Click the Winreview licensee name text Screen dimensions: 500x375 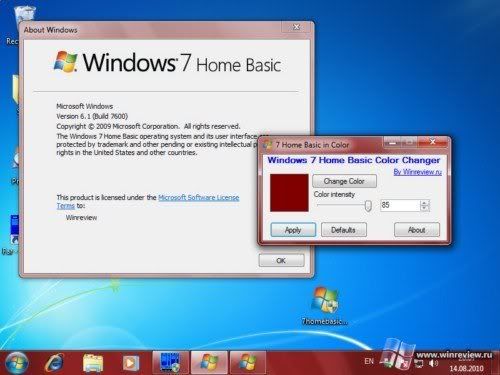[x=81, y=218]
